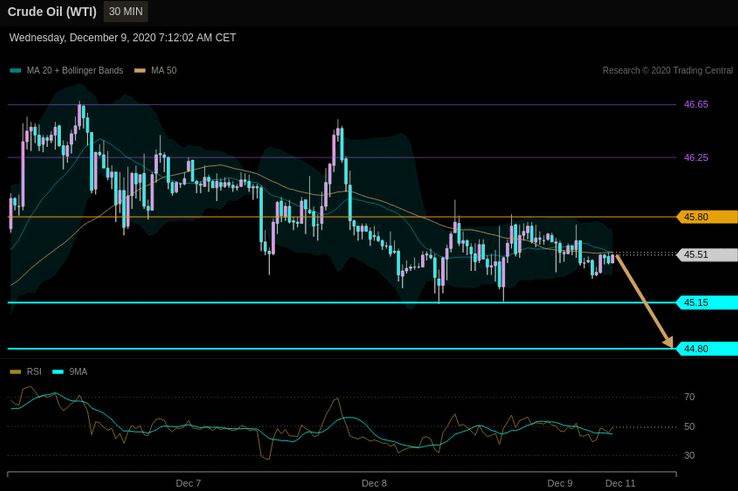The width and height of the screenshot is (738, 491).
Task: Click the 30 MIN timeframe button
Action: pos(126,11)
